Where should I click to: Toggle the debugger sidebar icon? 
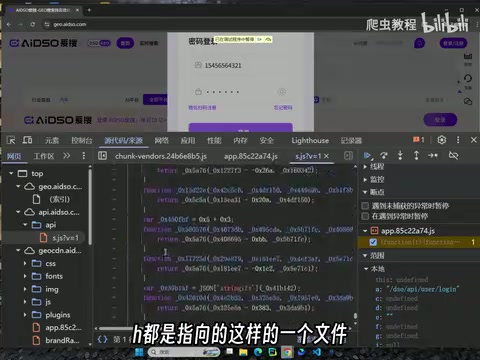coord(348,156)
